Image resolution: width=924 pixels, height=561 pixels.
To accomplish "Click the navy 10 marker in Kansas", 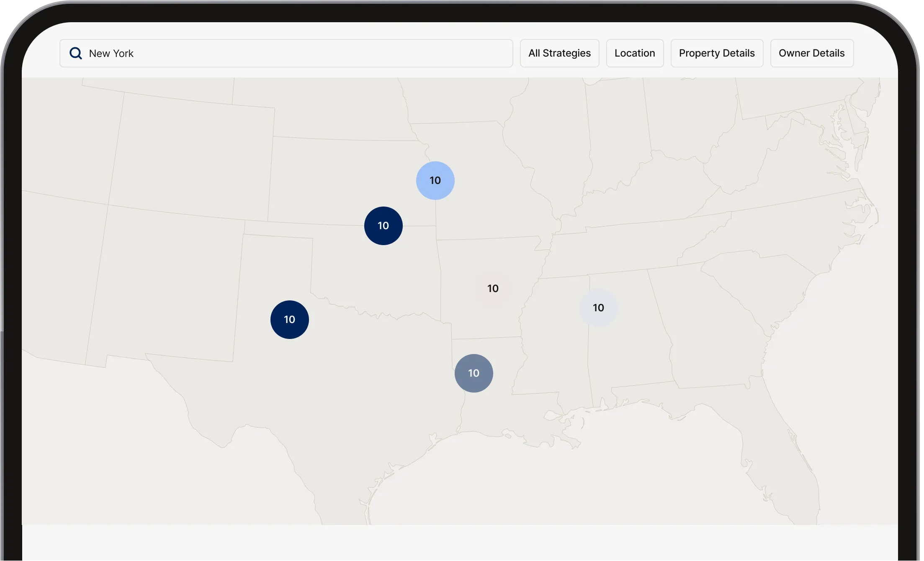I will click(x=383, y=226).
